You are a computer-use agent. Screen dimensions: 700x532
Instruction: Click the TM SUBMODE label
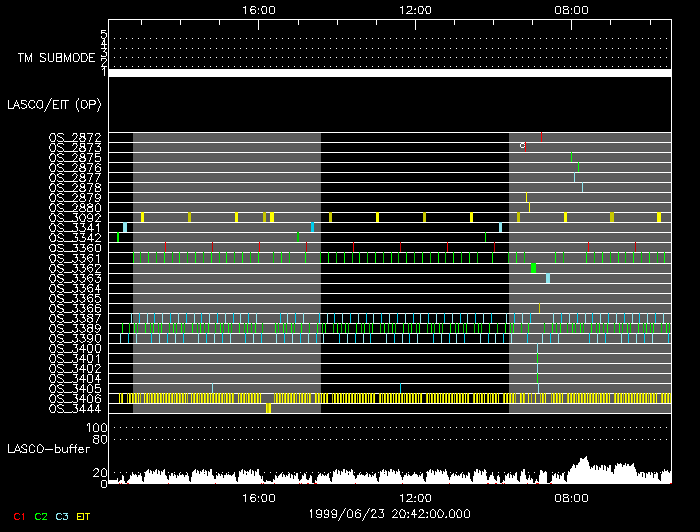tap(56, 58)
